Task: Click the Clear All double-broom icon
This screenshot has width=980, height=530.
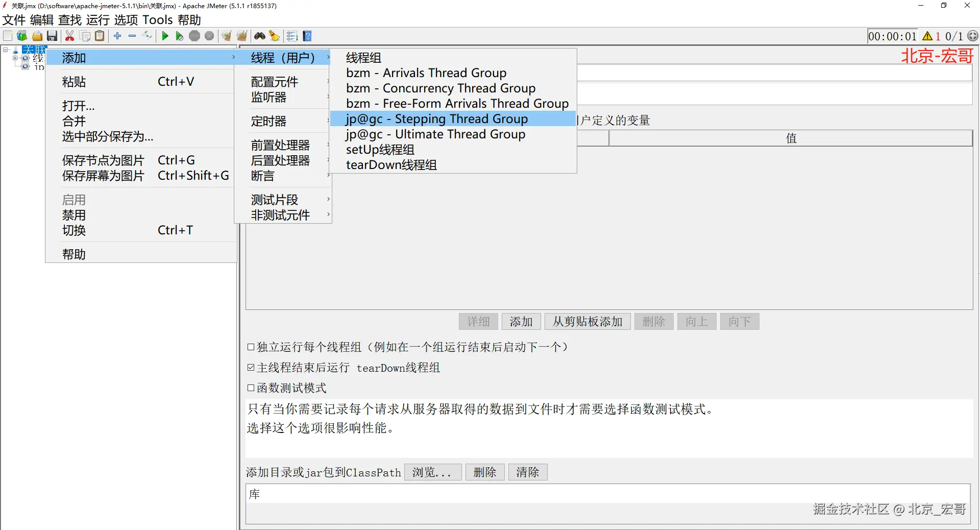Action: pos(242,36)
